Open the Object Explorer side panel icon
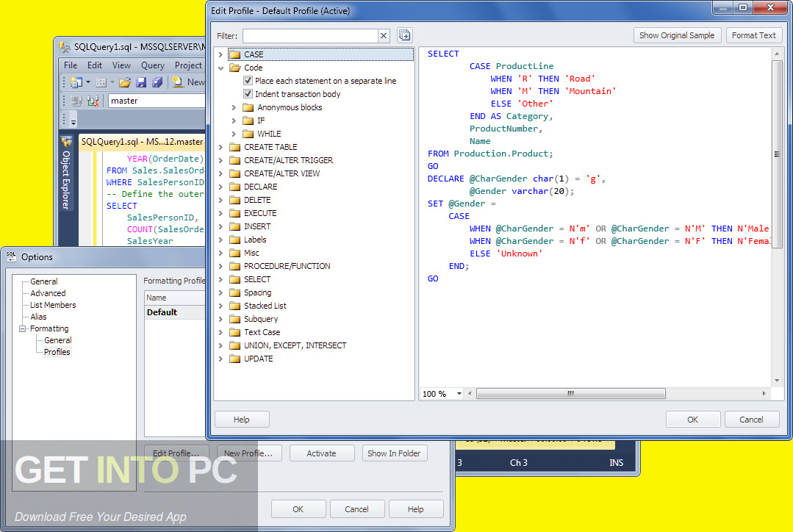The image size is (793, 532). [66, 142]
